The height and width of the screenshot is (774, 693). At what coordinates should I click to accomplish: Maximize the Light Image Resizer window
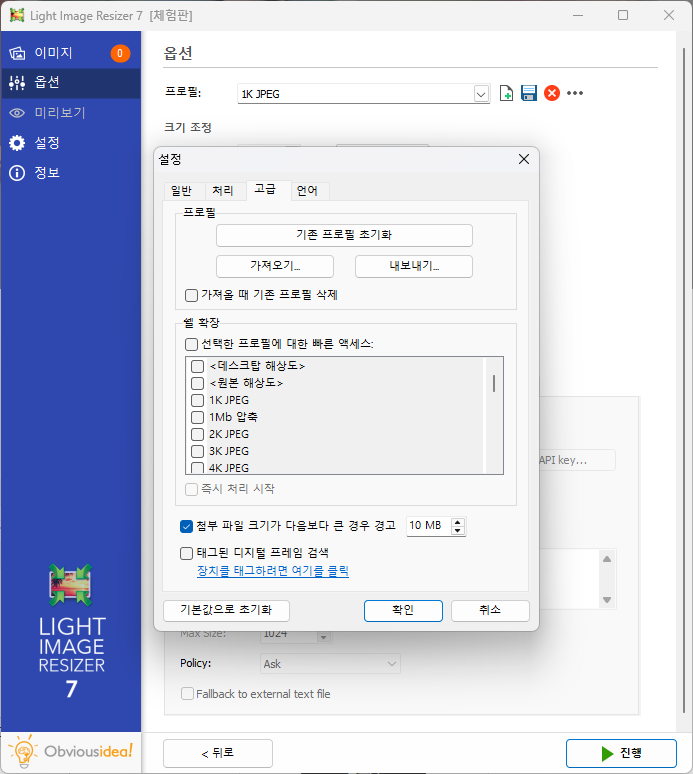point(623,15)
